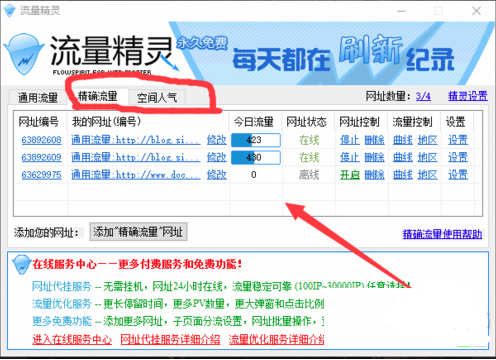The width and height of the screenshot is (496, 360).
Task: Switch to the 通用流量 tab
Action: [38, 98]
